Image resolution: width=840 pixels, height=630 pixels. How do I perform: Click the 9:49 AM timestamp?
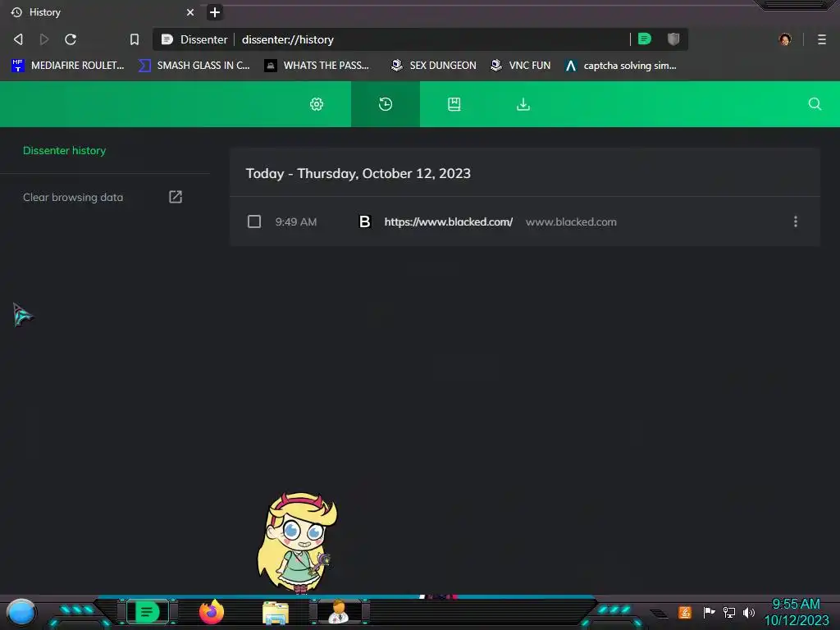pyautogui.click(x=295, y=221)
